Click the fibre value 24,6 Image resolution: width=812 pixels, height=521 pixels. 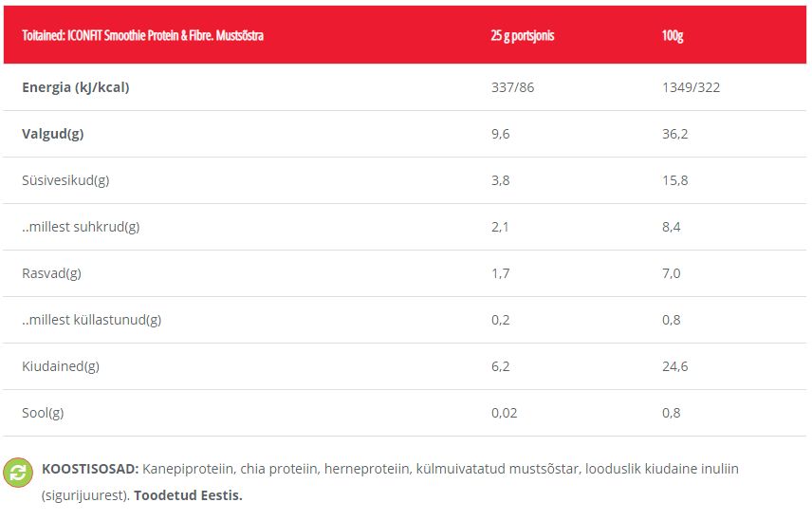click(674, 366)
